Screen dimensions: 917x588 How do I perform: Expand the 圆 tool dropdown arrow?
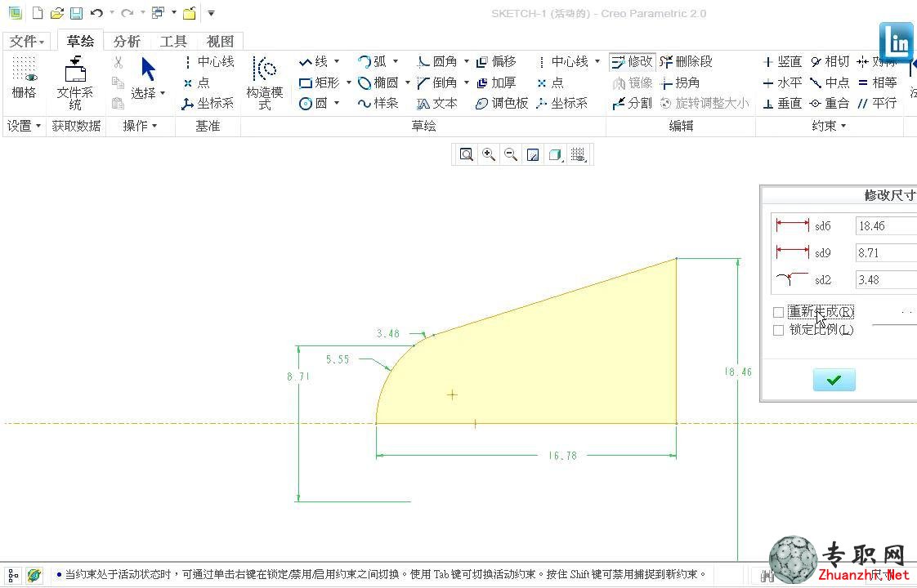pyautogui.click(x=337, y=103)
